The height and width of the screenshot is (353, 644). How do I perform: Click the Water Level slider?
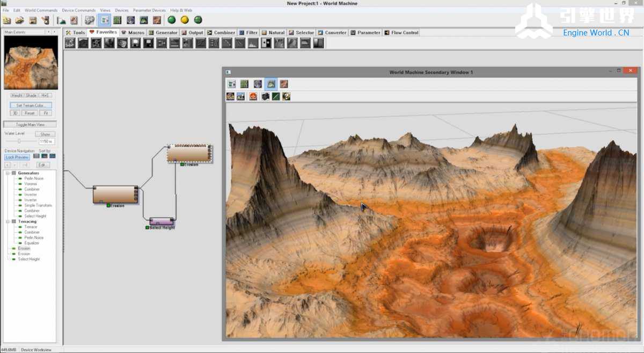tap(19, 141)
